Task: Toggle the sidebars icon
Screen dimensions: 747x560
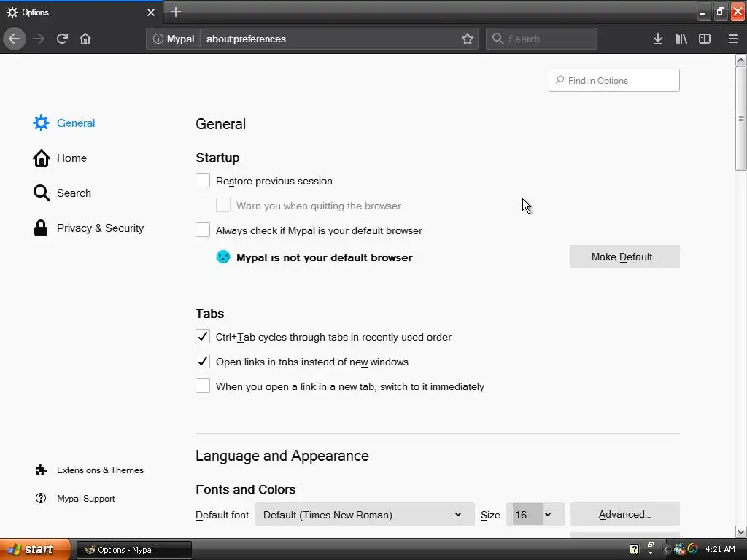Action: [705, 39]
